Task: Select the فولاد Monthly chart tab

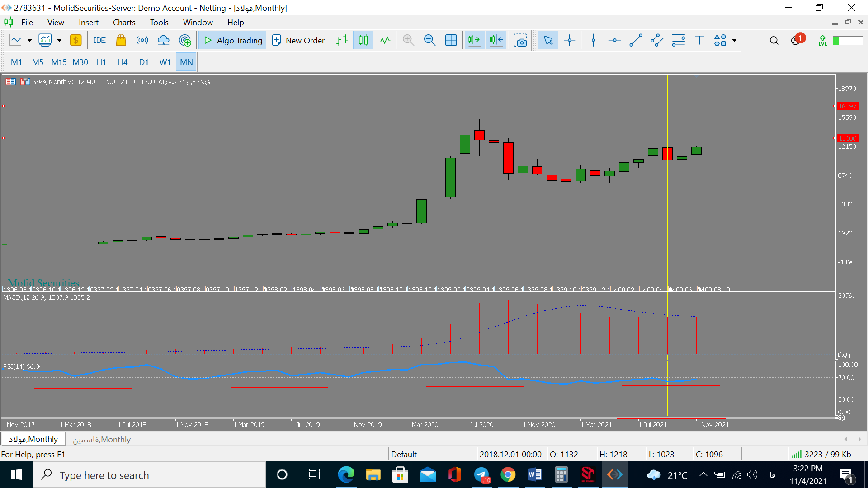Action: (33, 439)
